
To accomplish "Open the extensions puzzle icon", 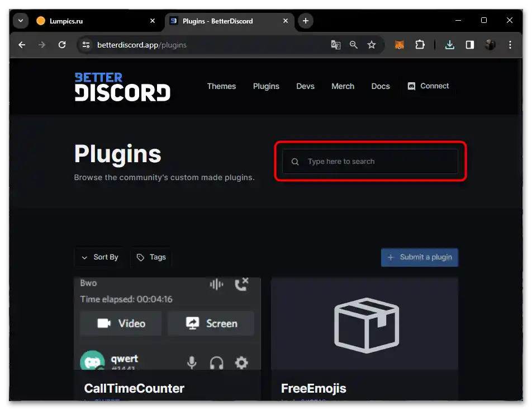I will 420,45.
